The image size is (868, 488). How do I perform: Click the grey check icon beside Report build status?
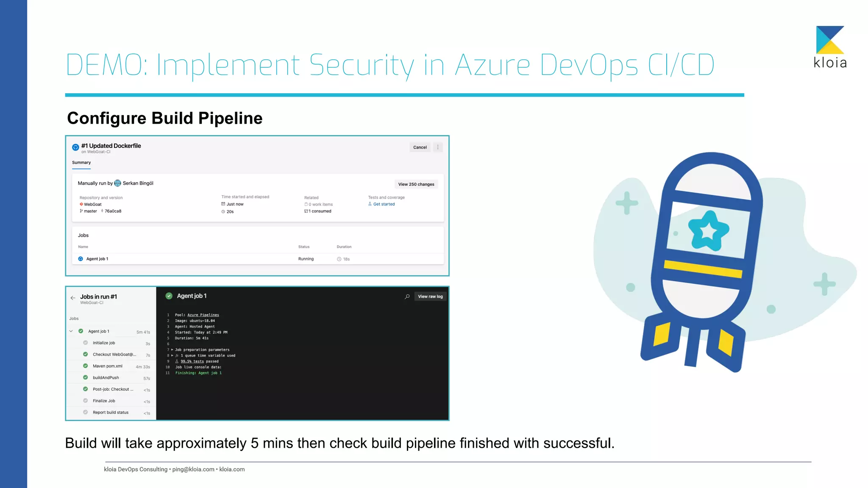(x=85, y=412)
